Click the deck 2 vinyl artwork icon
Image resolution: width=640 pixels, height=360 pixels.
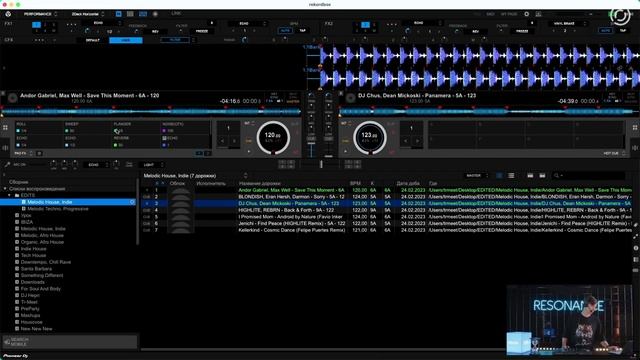click(x=351, y=98)
